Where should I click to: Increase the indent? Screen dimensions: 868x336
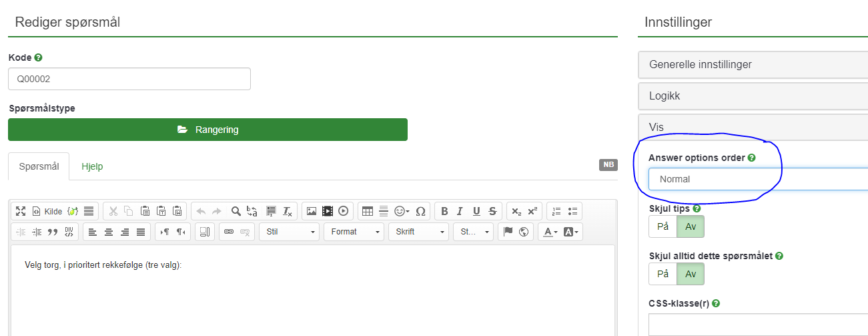pyautogui.click(x=37, y=232)
